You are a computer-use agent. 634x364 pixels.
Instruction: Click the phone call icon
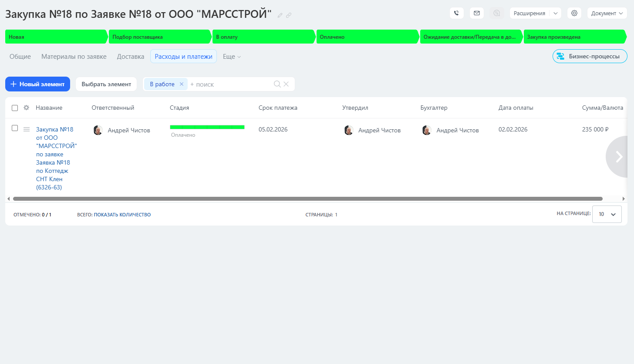point(456,13)
